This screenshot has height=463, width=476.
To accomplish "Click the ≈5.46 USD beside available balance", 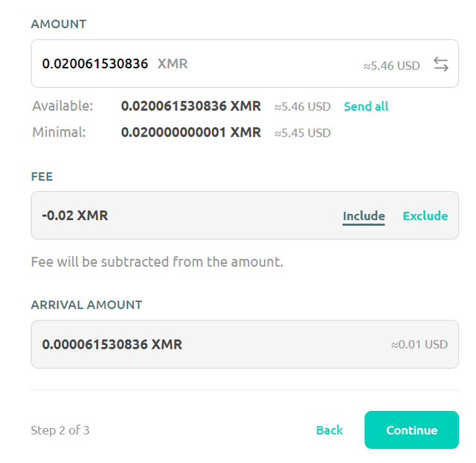I will pos(302,107).
